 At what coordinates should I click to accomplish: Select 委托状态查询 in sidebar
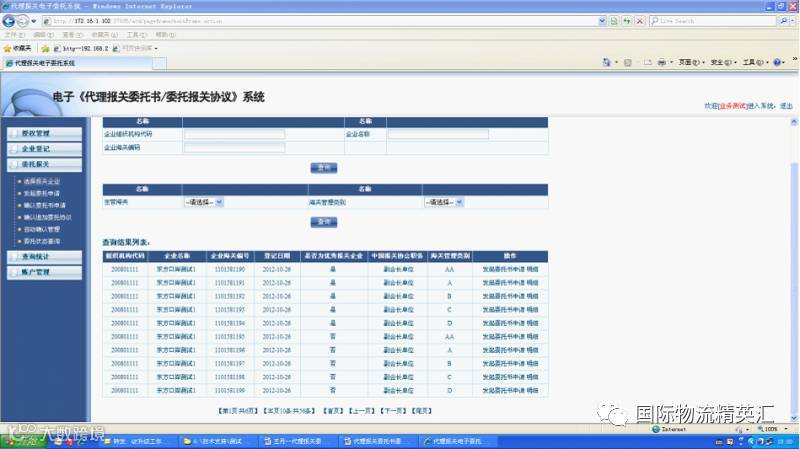click(41, 241)
